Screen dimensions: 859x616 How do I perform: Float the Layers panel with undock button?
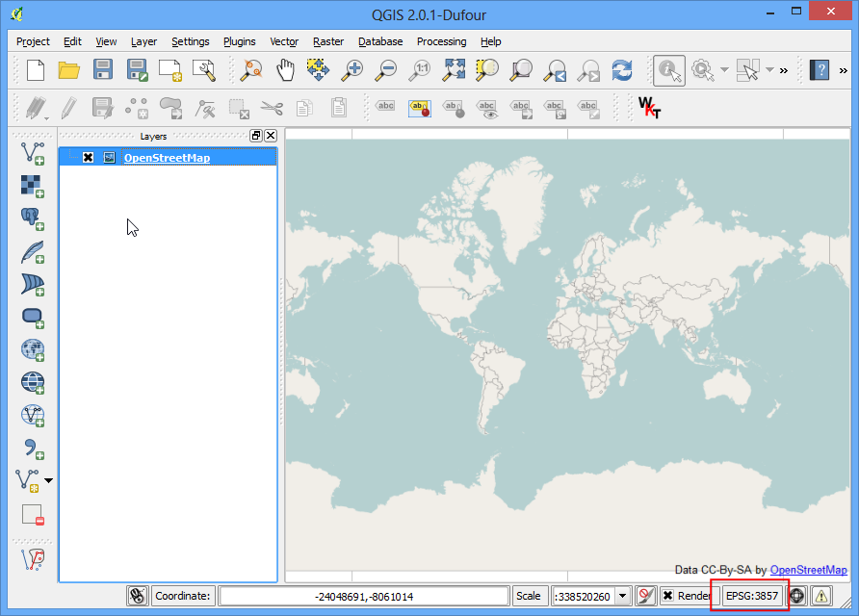point(256,136)
